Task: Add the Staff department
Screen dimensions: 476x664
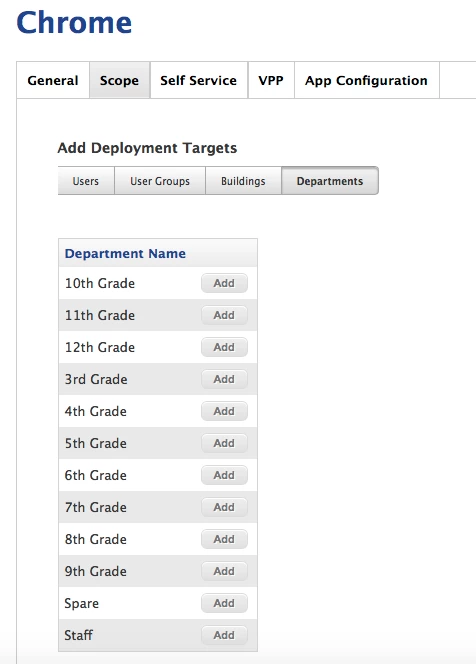Action: pos(224,635)
